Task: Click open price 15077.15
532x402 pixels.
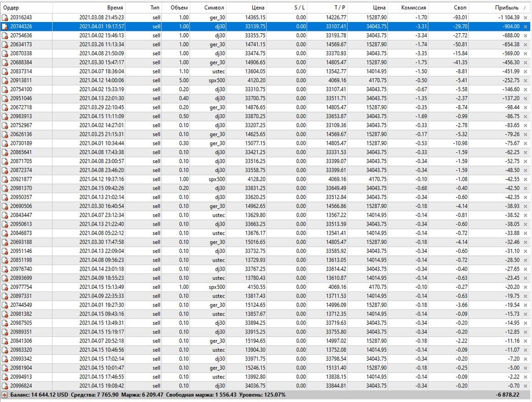Action: 255,144
